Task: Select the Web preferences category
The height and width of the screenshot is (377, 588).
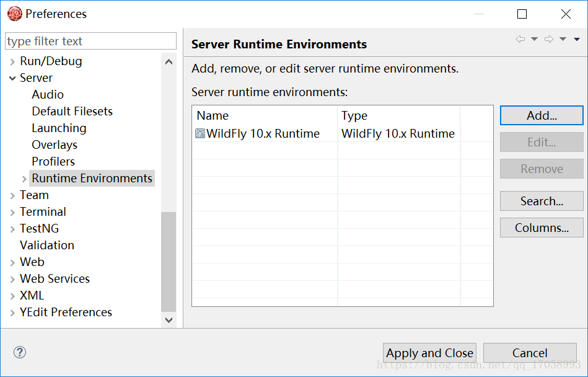Action: (x=32, y=262)
